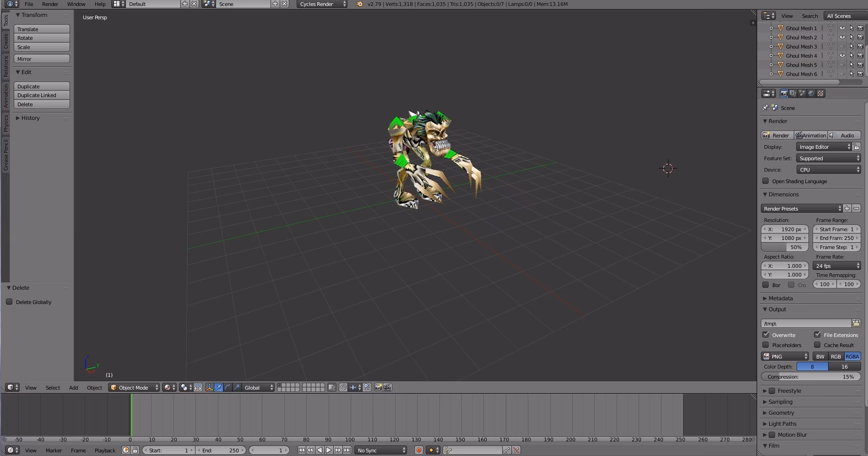The height and width of the screenshot is (456, 868).
Task: Play the animation in reverse
Action: point(320,450)
